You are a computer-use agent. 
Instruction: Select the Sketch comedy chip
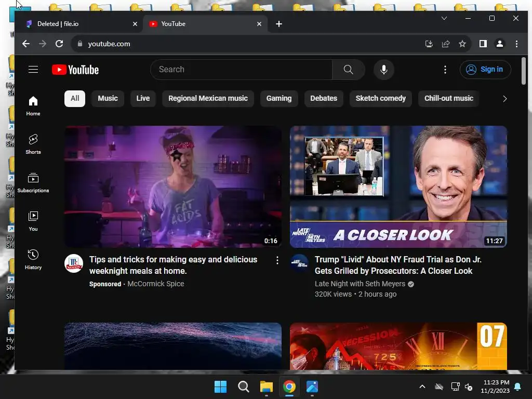381,98
